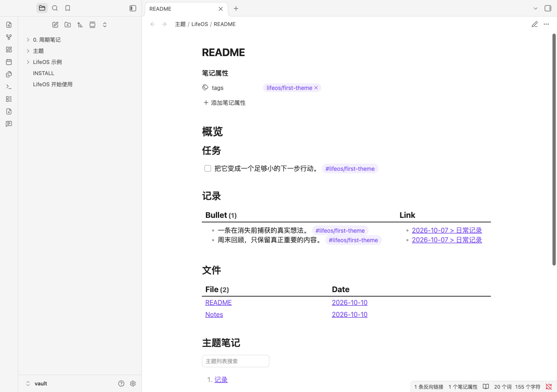557x392 pixels.
Task: Remove the lifeos/first-theme tag from properties
Action: pos(316,88)
